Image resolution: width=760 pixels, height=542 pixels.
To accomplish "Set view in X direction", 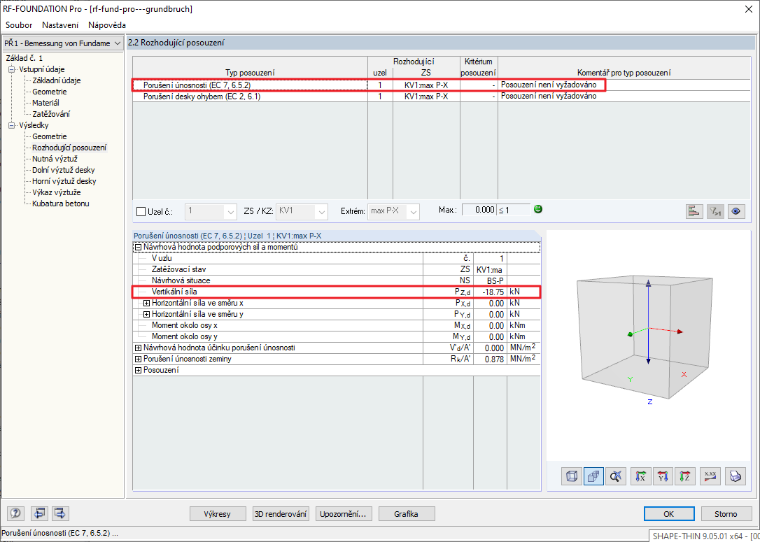I will pyautogui.click(x=641, y=476).
